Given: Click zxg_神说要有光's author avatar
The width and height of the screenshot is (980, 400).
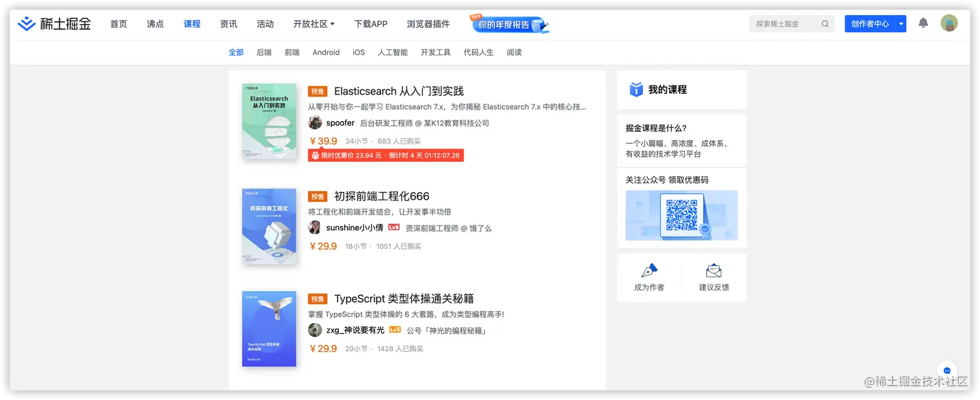Looking at the screenshot, I should click(x=315, y=330).
